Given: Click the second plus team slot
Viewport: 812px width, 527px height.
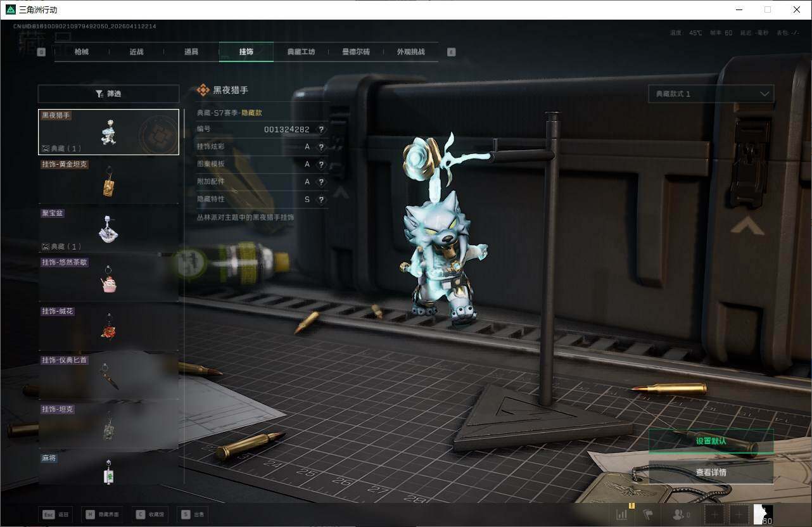Looking at the screenshot, I should 738,515.
